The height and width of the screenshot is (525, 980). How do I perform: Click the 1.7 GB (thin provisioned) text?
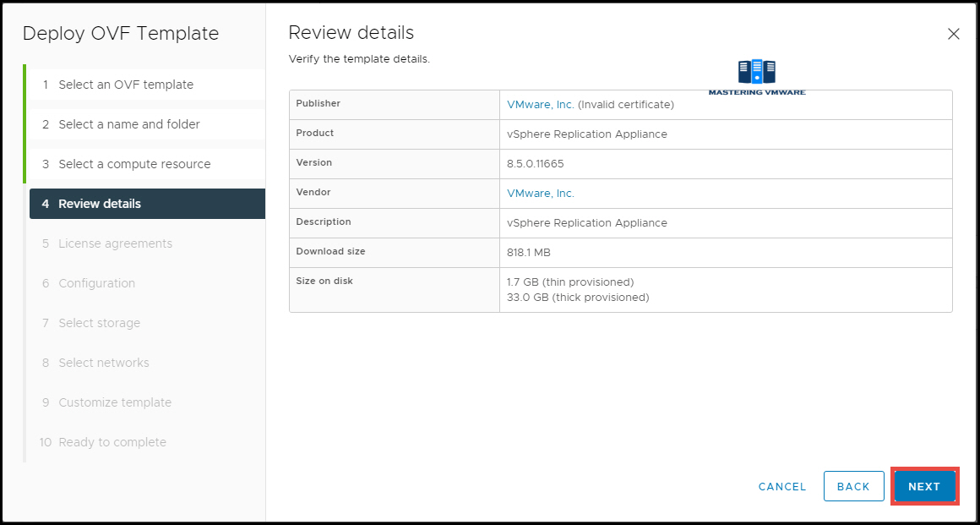pos(570,282)
